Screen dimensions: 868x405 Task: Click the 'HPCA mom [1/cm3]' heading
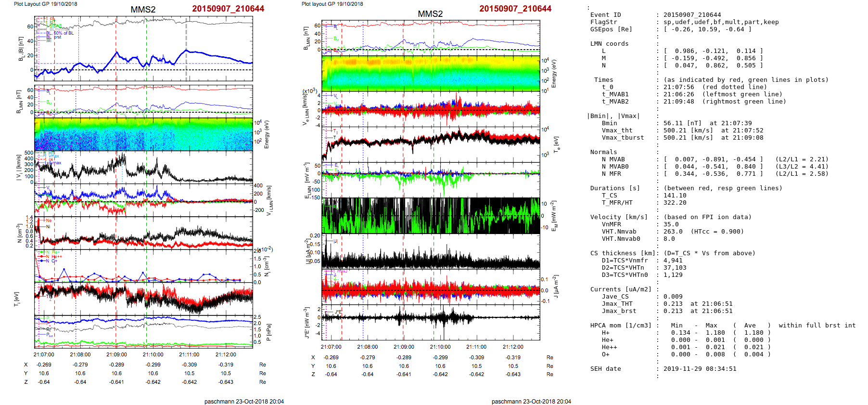point(621,326)
